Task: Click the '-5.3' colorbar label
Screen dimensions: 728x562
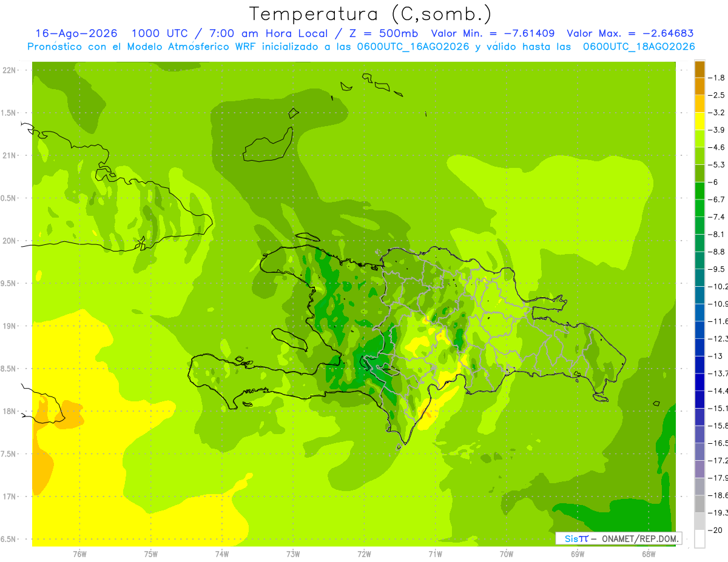Action: [x=716, y=165]
